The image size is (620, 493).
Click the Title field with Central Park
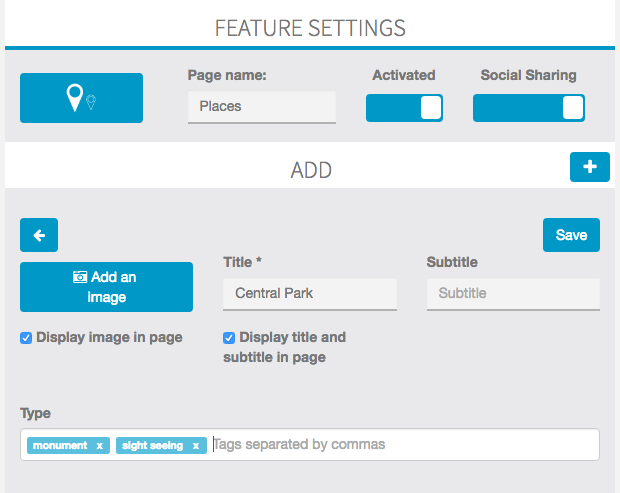309,294
